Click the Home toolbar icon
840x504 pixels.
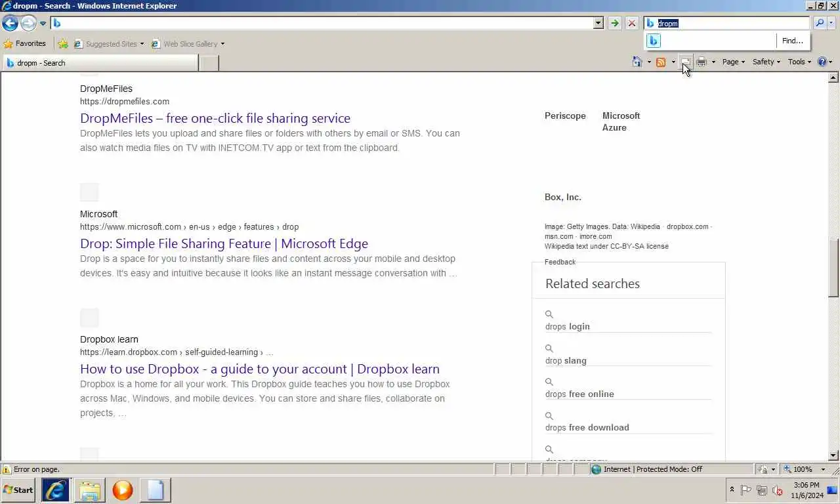click(637, 62)
